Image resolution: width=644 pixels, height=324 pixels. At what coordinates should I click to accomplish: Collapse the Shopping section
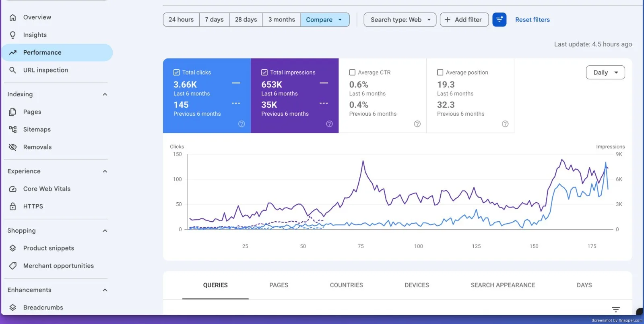(105, 231)
